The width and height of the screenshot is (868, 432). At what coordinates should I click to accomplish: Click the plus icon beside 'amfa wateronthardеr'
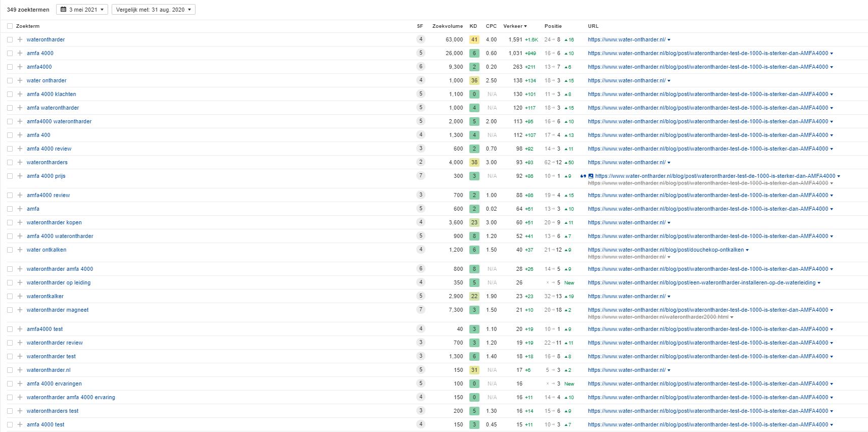(x=20, y=108)
